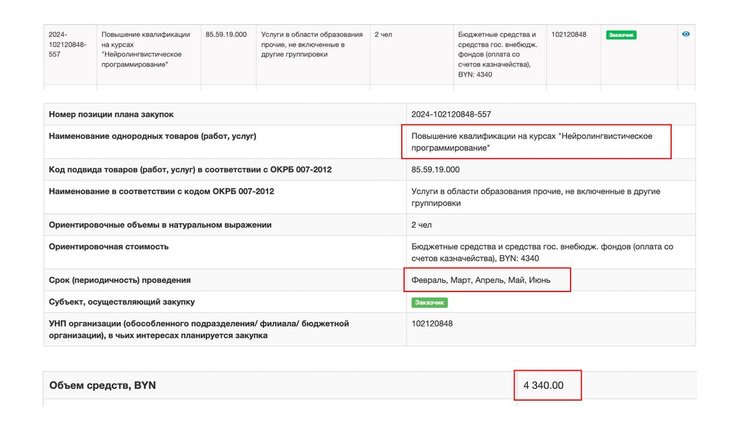The height and width of the screenshot is (447, 740).
Task: Click the 2 чел cell in top row
Action: tap(384, 35)
